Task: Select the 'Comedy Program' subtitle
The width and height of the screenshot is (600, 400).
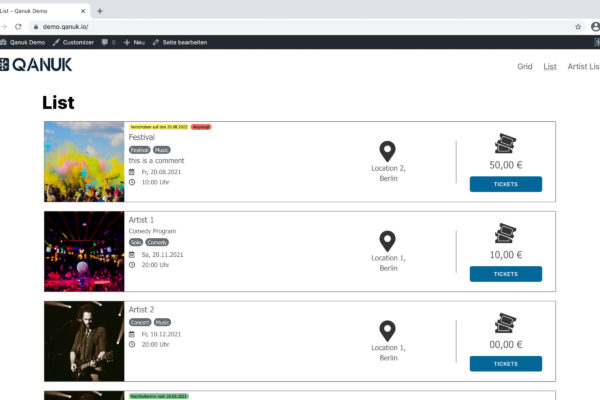Action: tap(152, 231)
